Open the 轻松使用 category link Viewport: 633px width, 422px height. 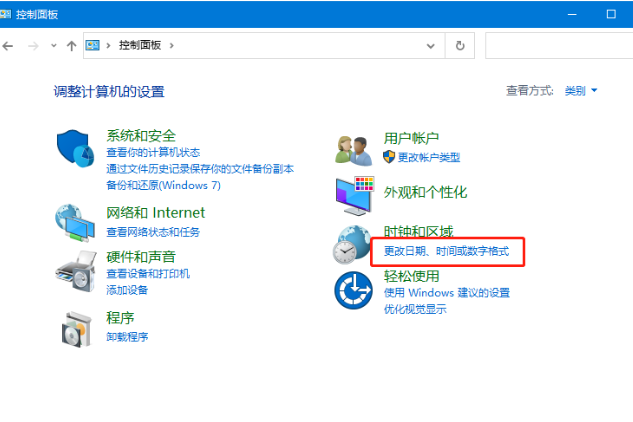[x=411, y=276]
